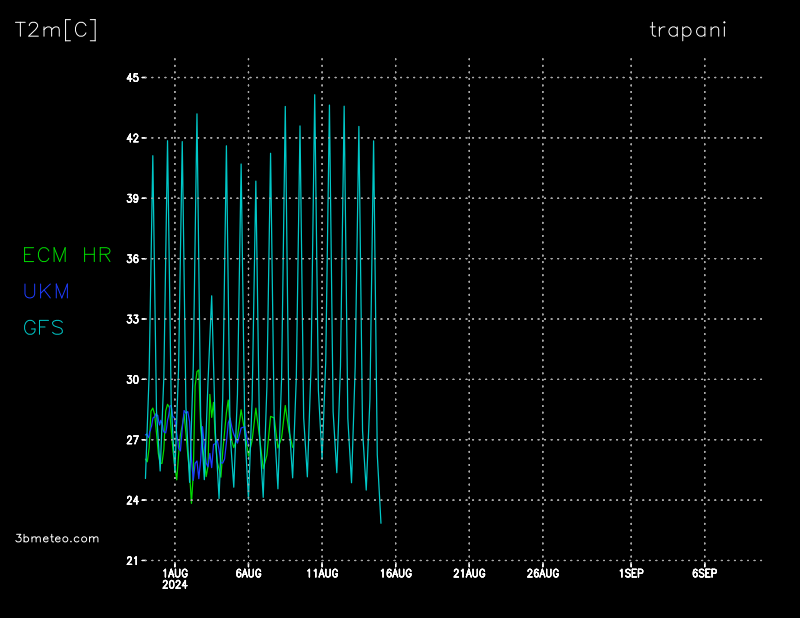Select the 1AUG 2024 date marker

(x=175, y=579)
